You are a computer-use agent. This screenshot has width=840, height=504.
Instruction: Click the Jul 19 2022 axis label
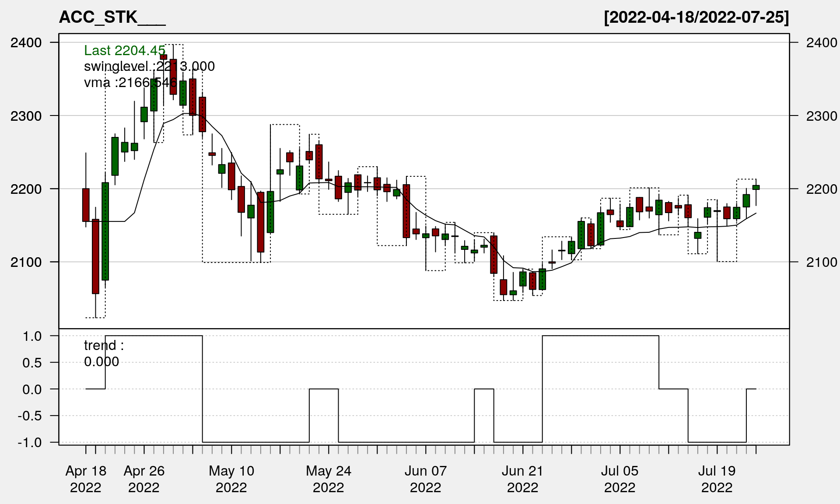coord(717,479)
